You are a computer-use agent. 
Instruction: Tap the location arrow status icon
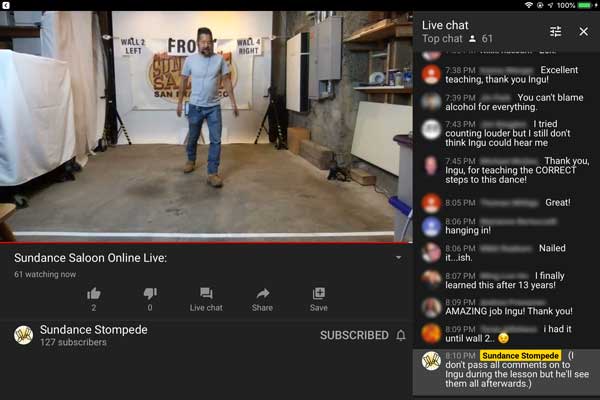click(x=550, y=5)
